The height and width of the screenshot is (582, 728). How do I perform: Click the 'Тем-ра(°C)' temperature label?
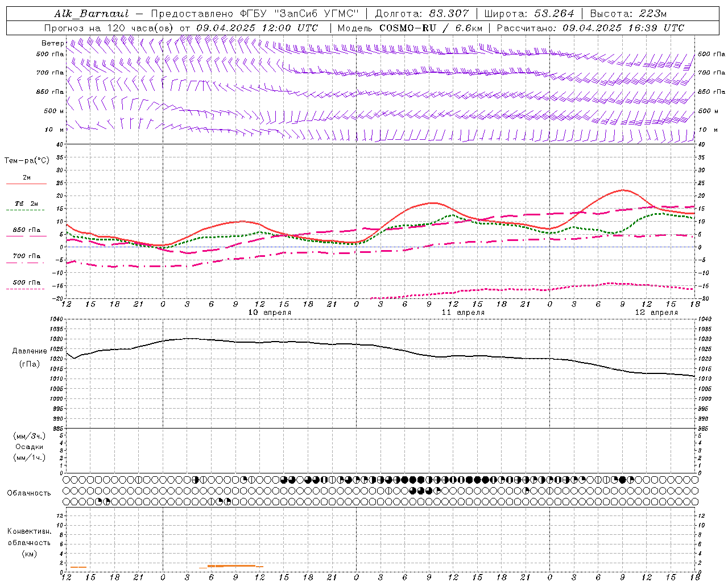tap(27, 160)
